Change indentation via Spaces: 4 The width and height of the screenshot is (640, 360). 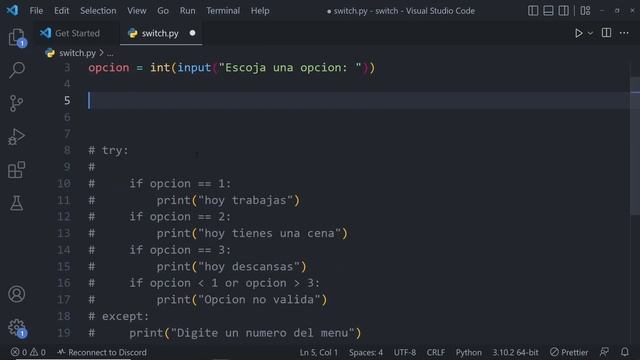(366, 352)
